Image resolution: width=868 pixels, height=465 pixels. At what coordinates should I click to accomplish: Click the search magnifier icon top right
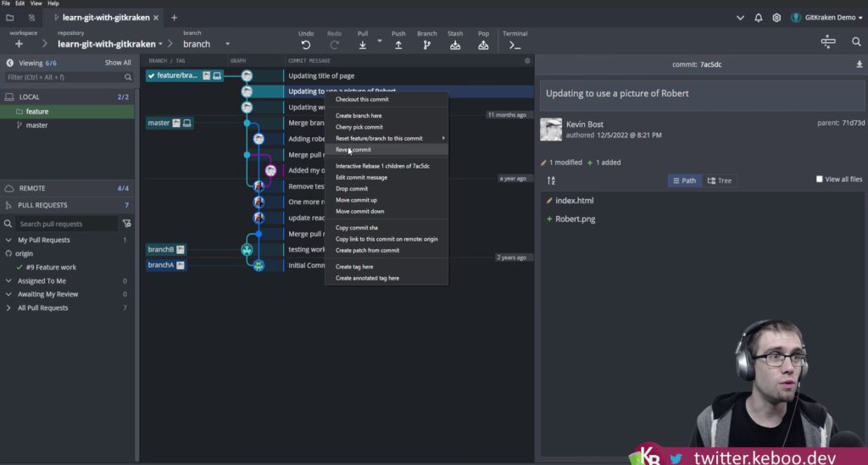point(856,42)
